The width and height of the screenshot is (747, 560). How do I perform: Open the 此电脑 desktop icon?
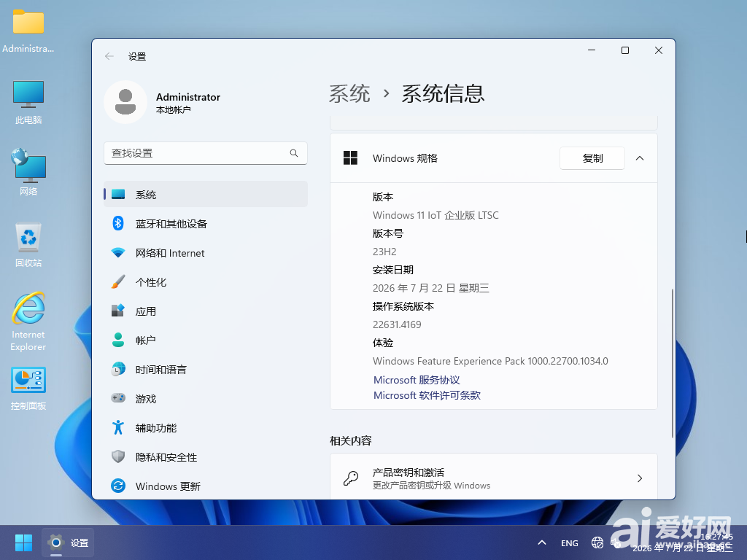pos(28,102)
